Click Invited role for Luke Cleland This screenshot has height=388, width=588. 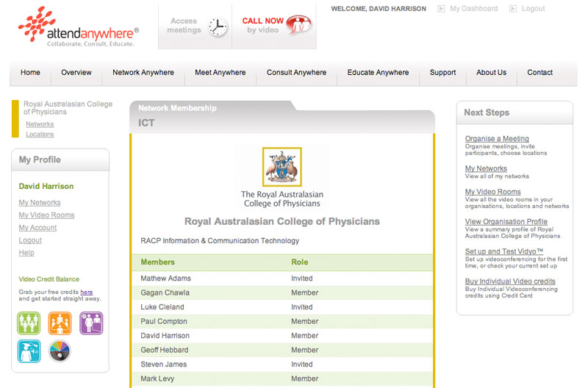302,307
